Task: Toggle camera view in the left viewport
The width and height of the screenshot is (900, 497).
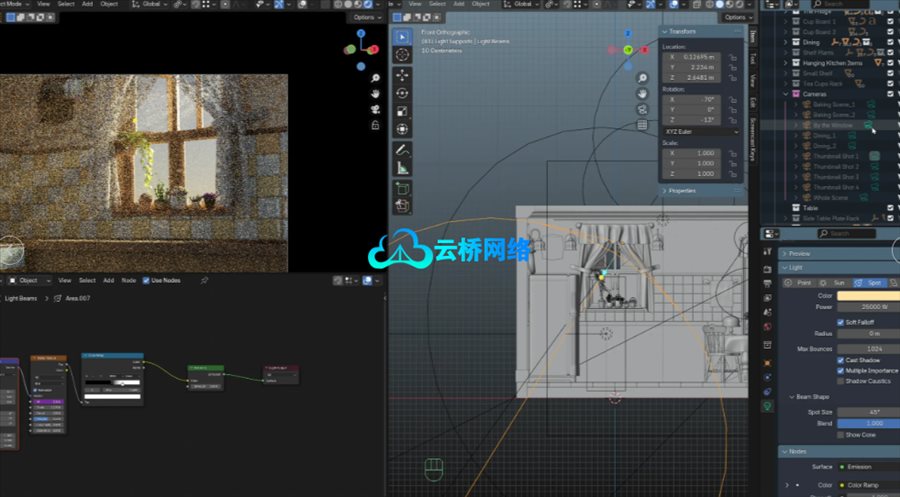Action: pyautogui.click(x=374, y=109)
